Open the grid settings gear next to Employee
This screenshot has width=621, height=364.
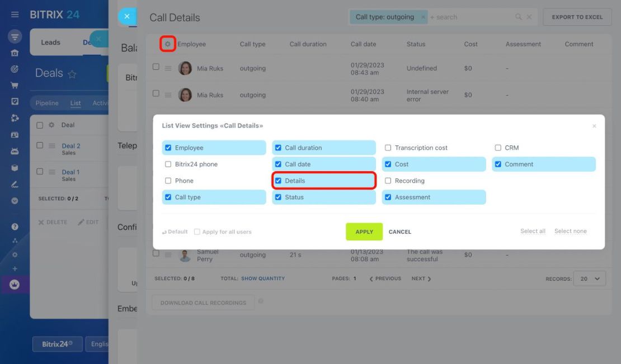167,44
